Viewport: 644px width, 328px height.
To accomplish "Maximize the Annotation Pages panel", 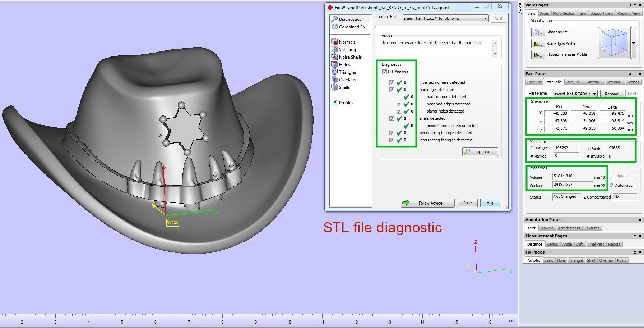I will point(635,220).
